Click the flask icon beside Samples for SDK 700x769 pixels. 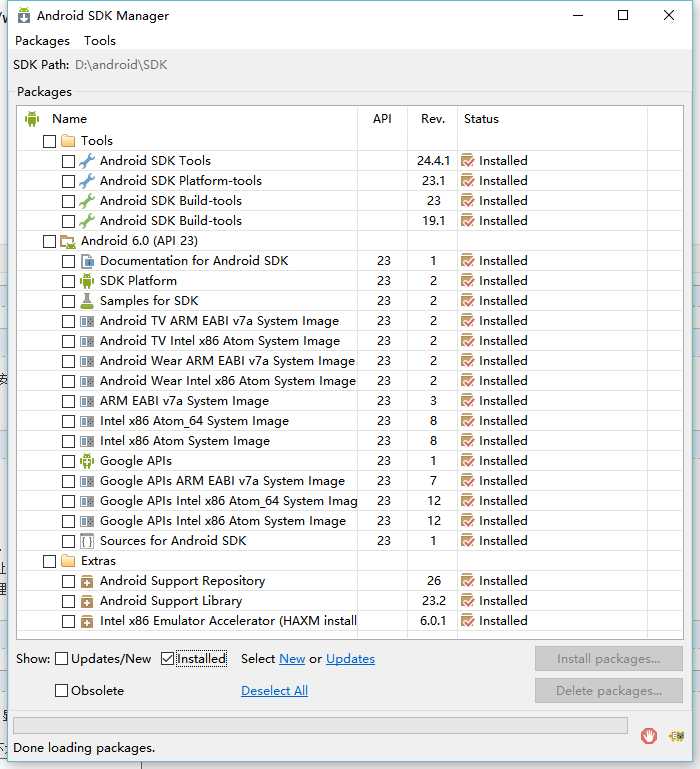click(87, 301)
